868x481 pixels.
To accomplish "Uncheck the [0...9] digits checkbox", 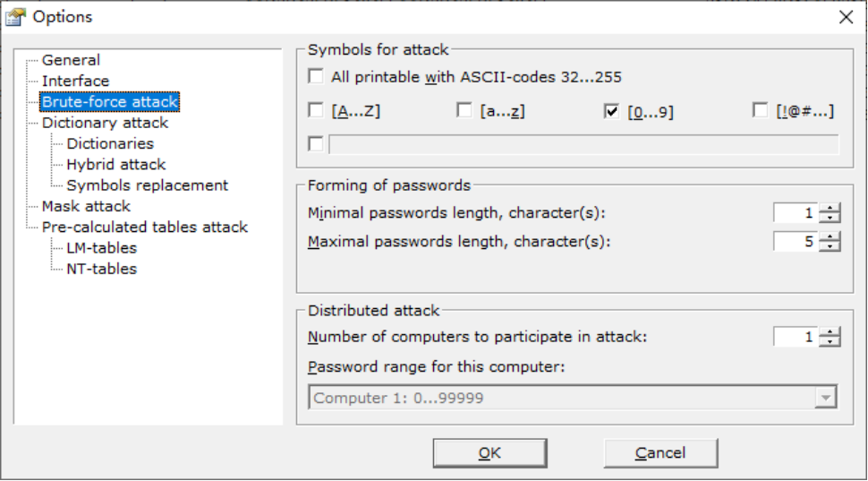I will click(612, 111).
